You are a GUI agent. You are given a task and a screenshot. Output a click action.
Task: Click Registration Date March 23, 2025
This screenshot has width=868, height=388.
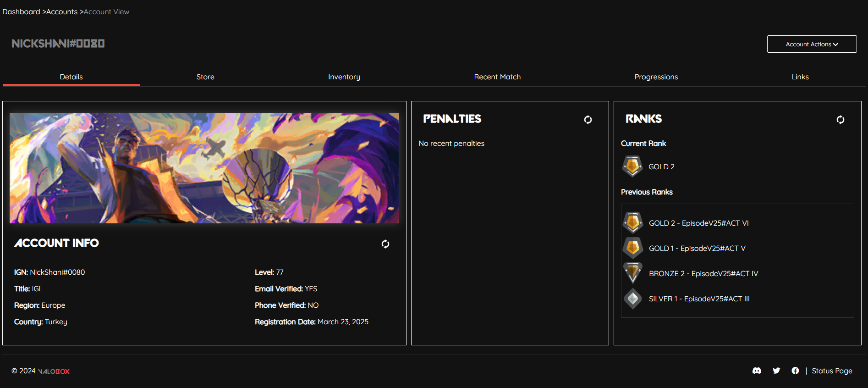[343, 321]
